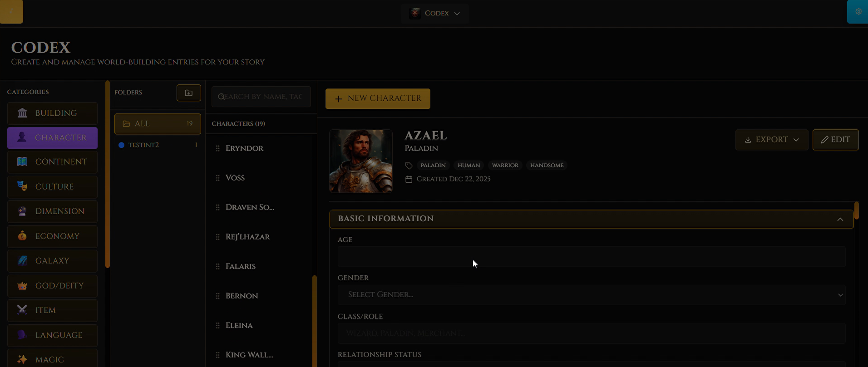868x367 pixels.
Task: Click the new folder icon button
Action: (x=189, y=93)
